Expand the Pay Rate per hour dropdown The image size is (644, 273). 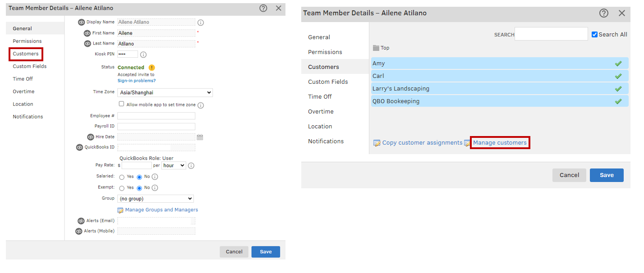point(174,165)
